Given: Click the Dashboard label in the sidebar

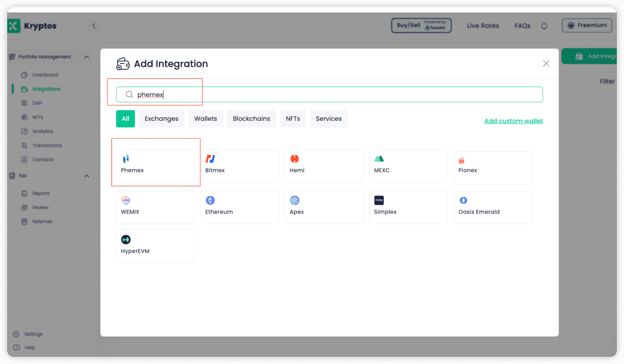Looking at the screenshot, I should 45,75.
